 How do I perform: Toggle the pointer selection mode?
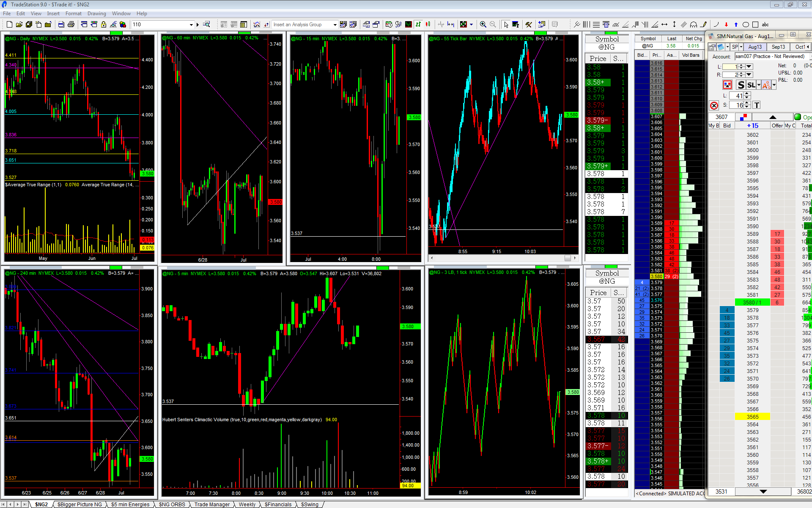tap(506, 25)
